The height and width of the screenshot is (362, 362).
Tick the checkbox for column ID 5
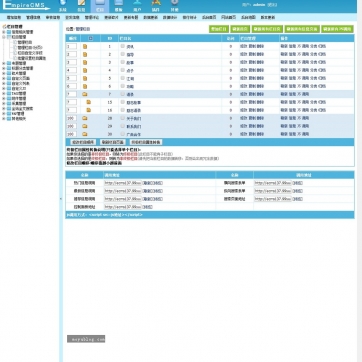[123, 78]
